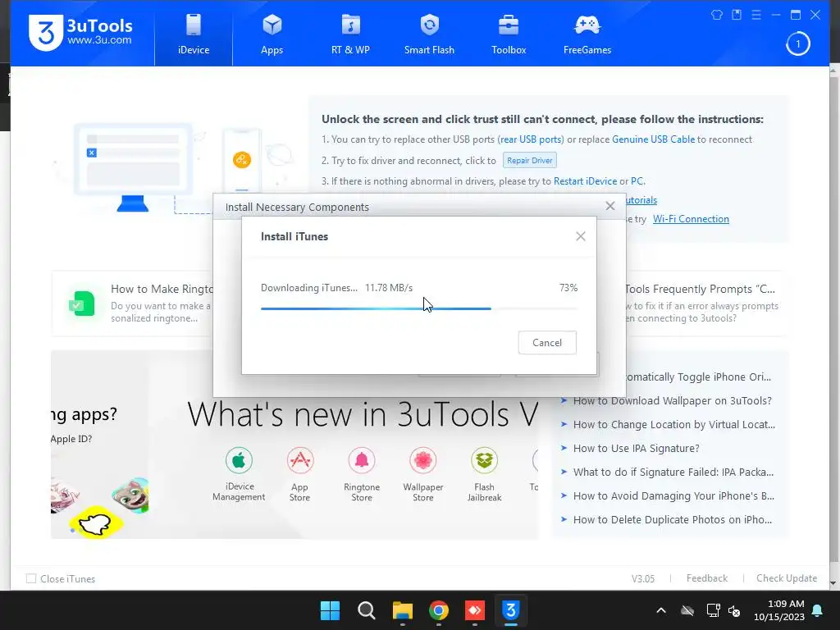Open Google Chrome from the taskbar
The image size is (840, 630).
coord(439,610)
